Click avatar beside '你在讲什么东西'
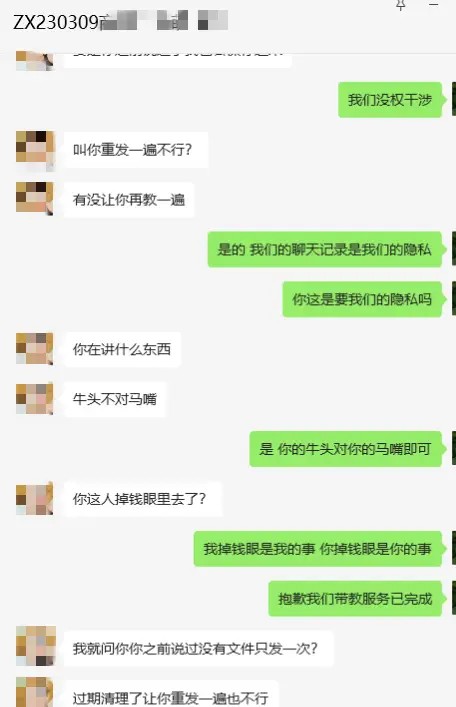This screenshot has width=456, height=707. coord(35,349)
